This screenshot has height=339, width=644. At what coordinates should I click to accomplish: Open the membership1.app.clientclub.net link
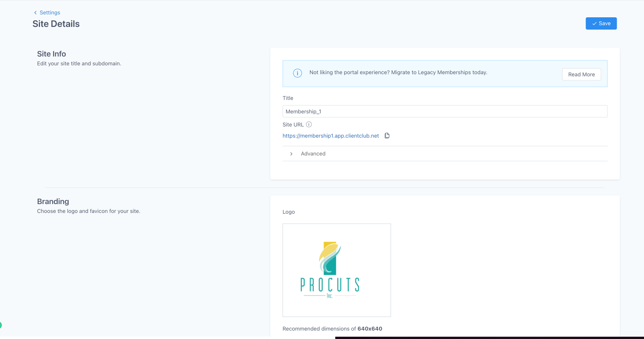pos(331,136)
